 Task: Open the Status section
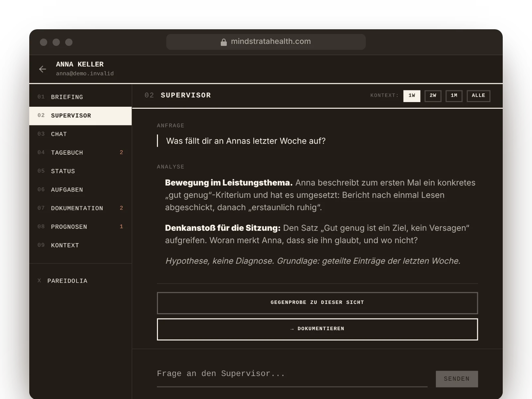click(x=80, y=171)
